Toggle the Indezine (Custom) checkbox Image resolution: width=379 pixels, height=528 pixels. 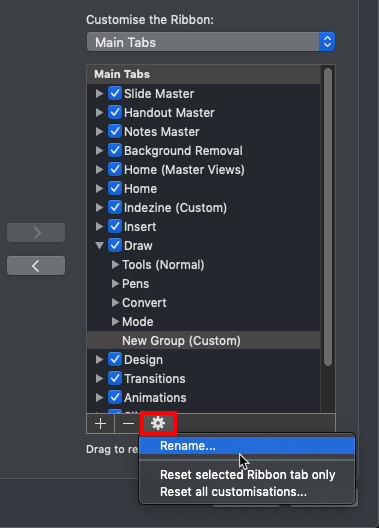(115, 207)
